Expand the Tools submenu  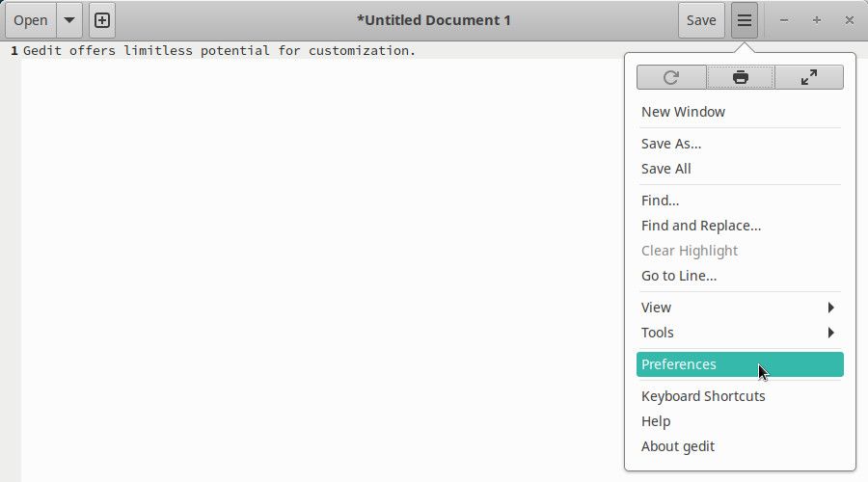pos(739,333)
